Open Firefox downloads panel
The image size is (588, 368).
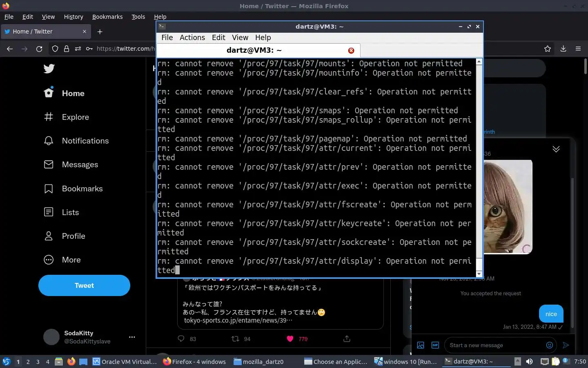[x=563, y=49]
